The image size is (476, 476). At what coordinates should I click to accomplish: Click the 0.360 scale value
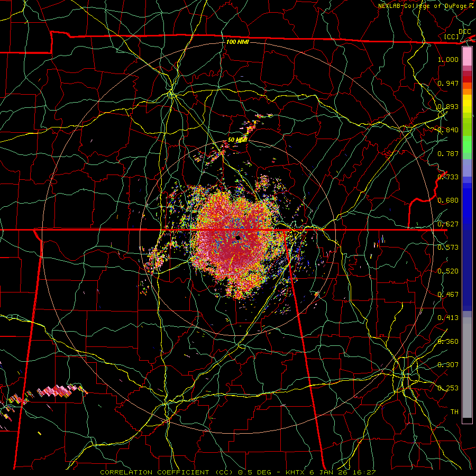448,341
